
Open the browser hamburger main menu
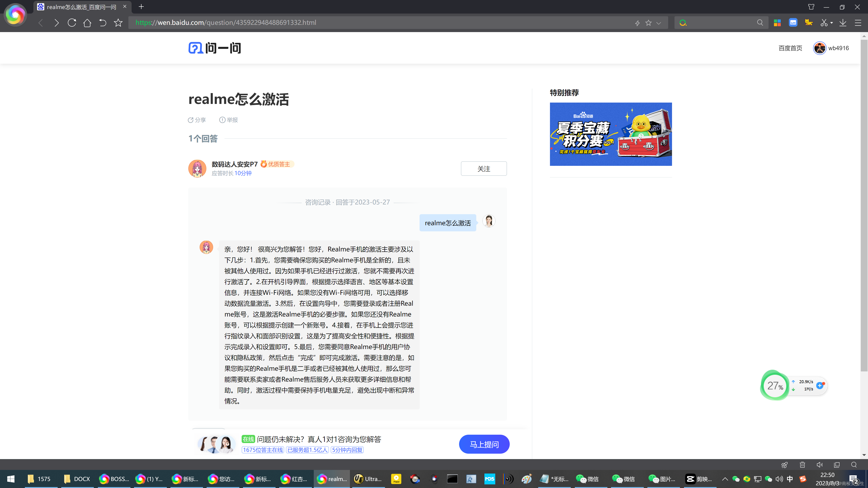[x=858, y=23]
